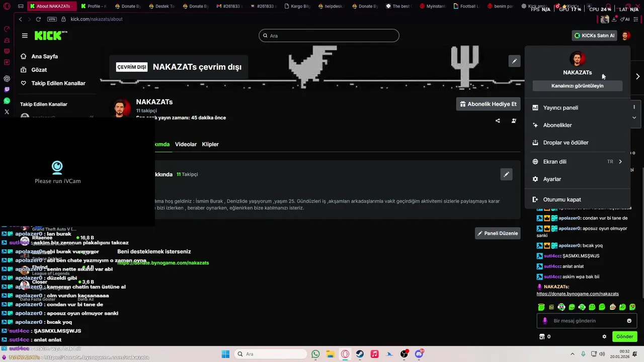The height and width of the screenshot is (362, 644).
Task: Click the NAKAZATs avatar in dropdown menu
Action: 577,58
